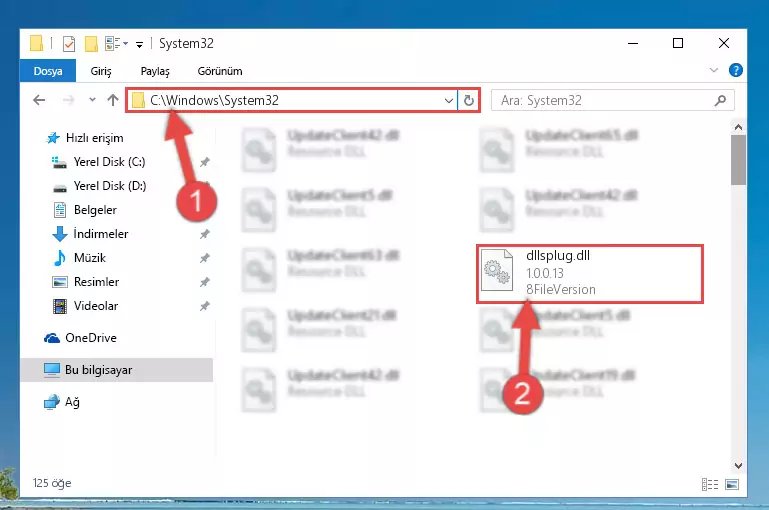Click the address bar path C:\Windows\System32

[x=214, y=101]
